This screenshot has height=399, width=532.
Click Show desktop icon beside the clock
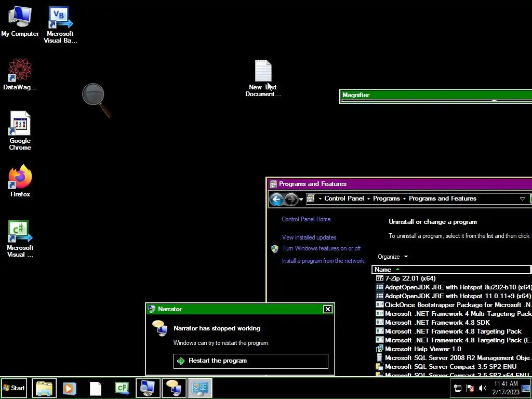point(526,388)
